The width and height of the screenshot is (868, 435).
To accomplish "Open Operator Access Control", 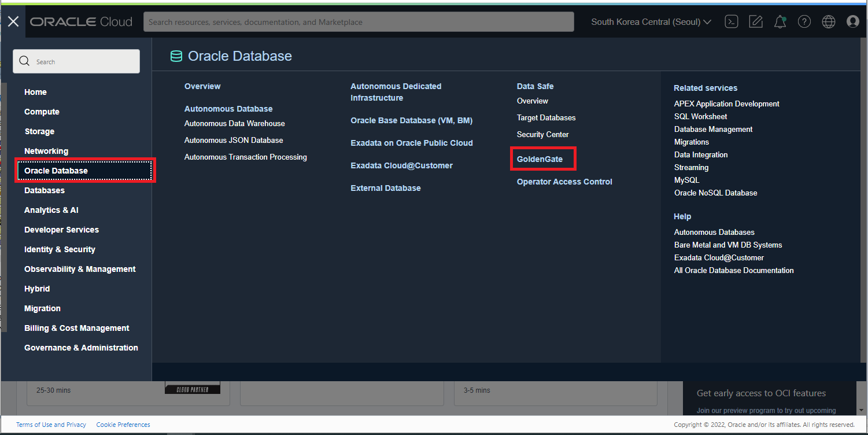I will pos(564,182).
